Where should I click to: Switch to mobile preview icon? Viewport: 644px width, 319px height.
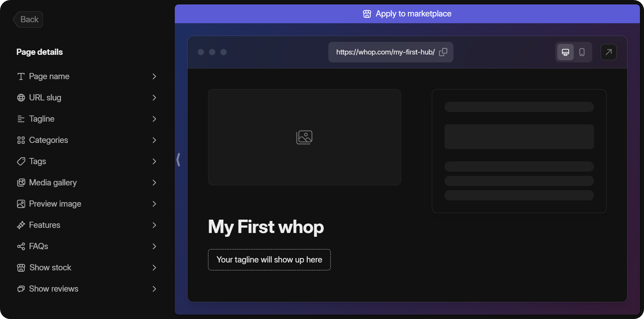coord(582,52)
